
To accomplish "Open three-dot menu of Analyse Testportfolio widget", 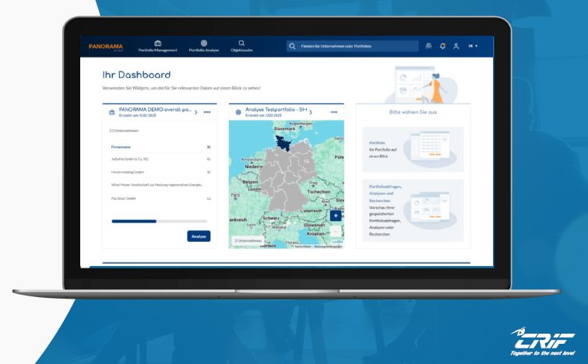I will [334, 112].
